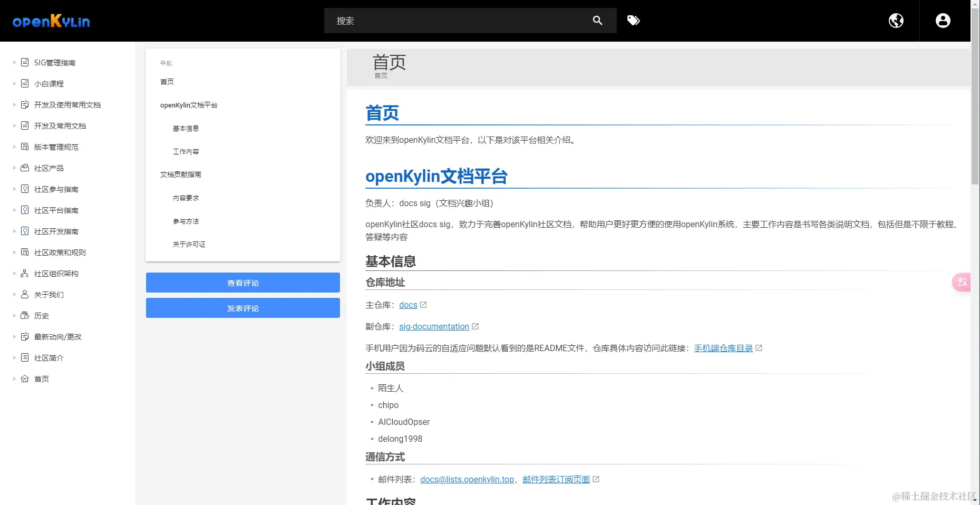Open the user account icon

coord(943,21)
